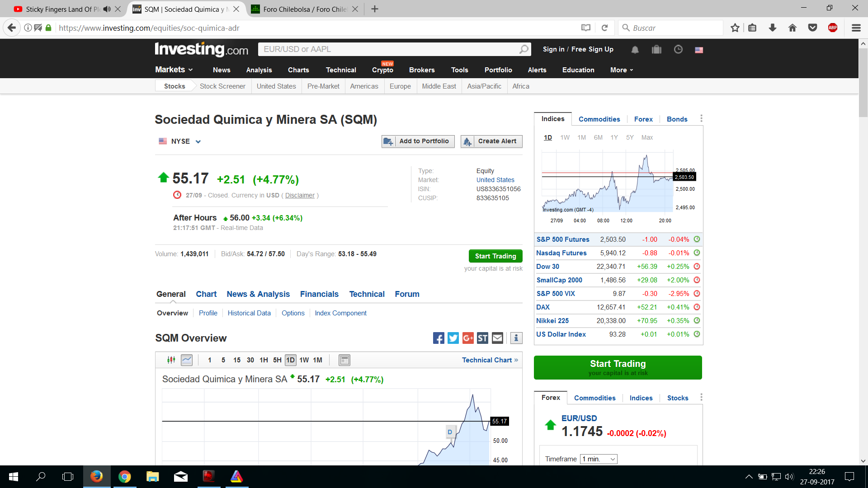The image size is (868, 488).
Task: Open the portfolio briefcase icon in header
Action: point(656,50)
